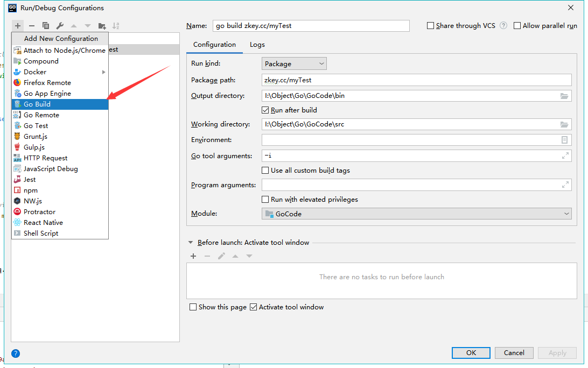588x368 pixels.
Task: Click the Name input field
Action: 311,25
